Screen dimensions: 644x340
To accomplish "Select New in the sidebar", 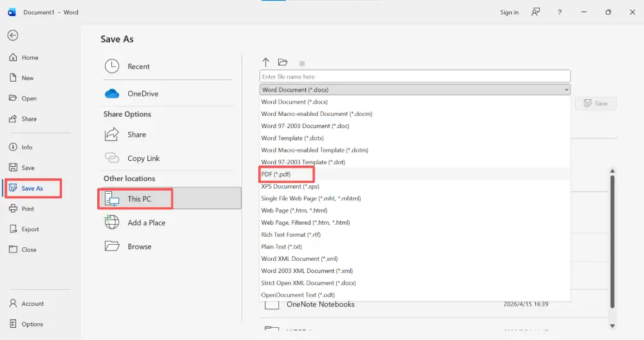I will coord(22,78).
